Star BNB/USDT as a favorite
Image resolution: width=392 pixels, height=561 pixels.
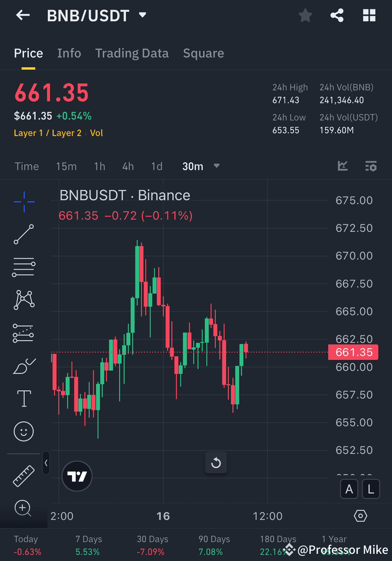point(305,15)
